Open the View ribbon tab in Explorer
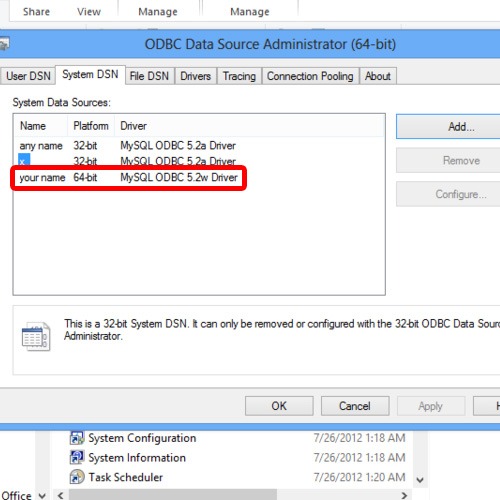This screenshot has width=500, height=500. tap(89, 12)
